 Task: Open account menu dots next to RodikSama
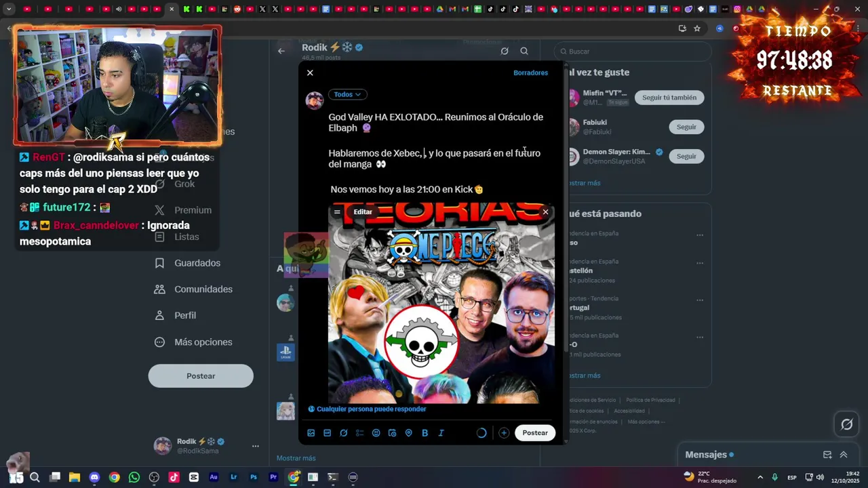click(x=256, y=446)
